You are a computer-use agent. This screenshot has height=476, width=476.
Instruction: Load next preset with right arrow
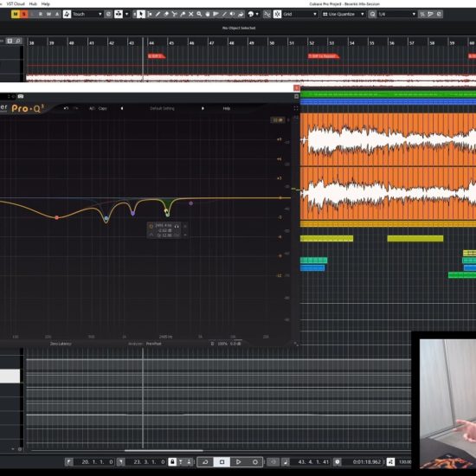click(x=203, y=108)
